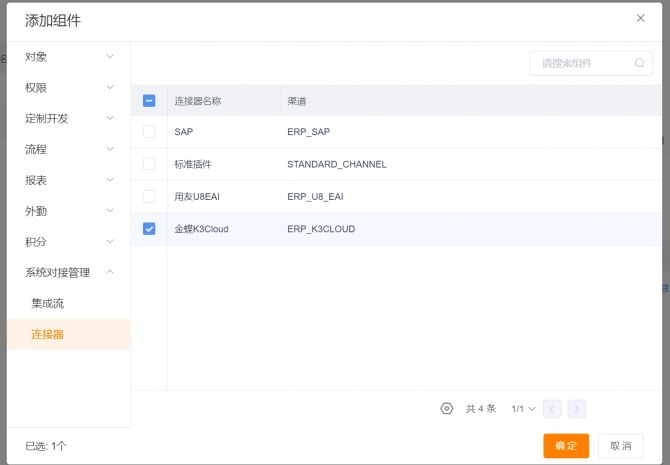Go to the previous page arrow
Screen dimensions: 670x465
[x=553, y=408]
